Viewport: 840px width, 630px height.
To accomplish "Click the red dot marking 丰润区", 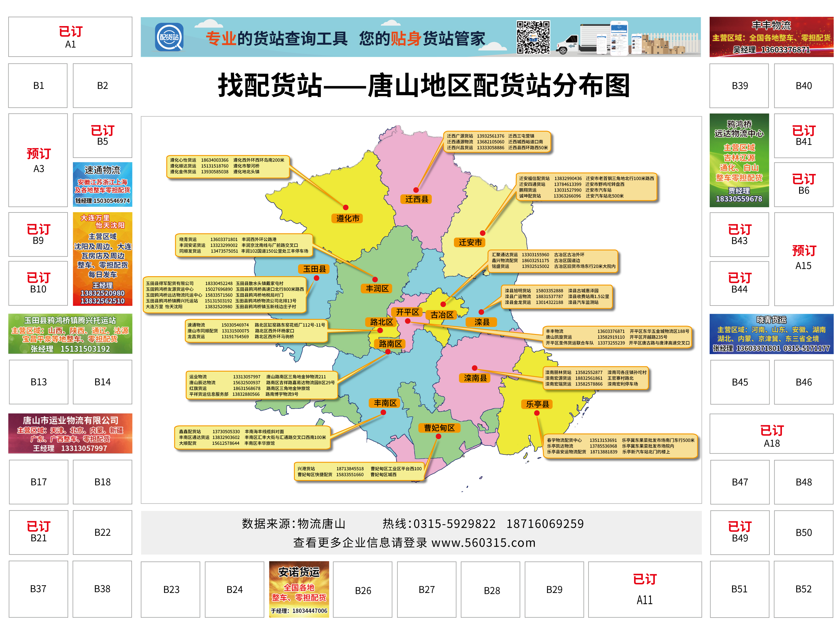I will click(375, 279).
